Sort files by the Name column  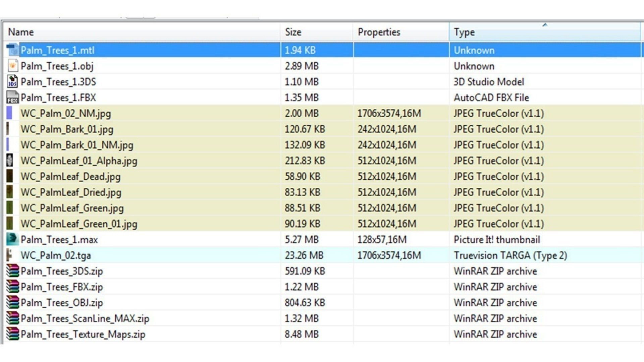(x=21, y=32)
